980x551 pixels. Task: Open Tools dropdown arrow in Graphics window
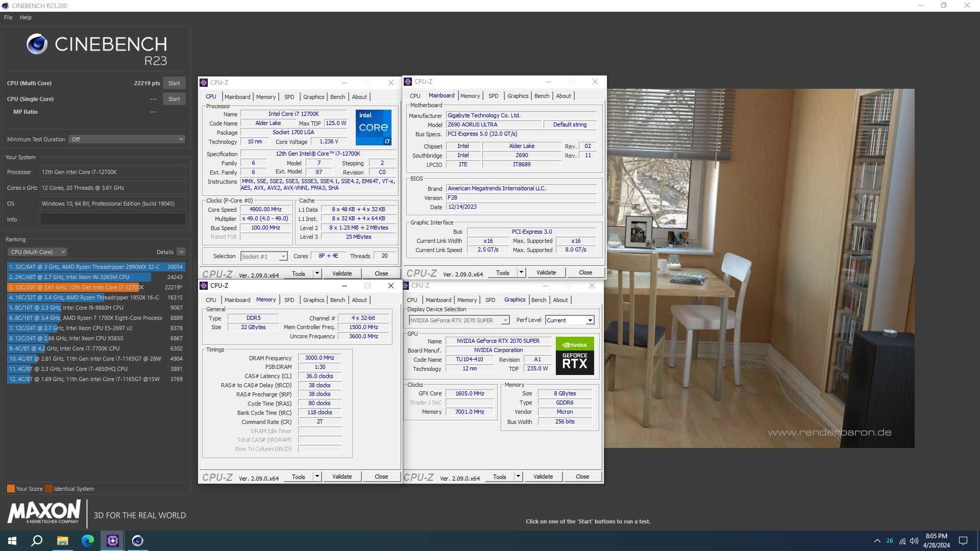pyautogui.click(x=518, y=477)
